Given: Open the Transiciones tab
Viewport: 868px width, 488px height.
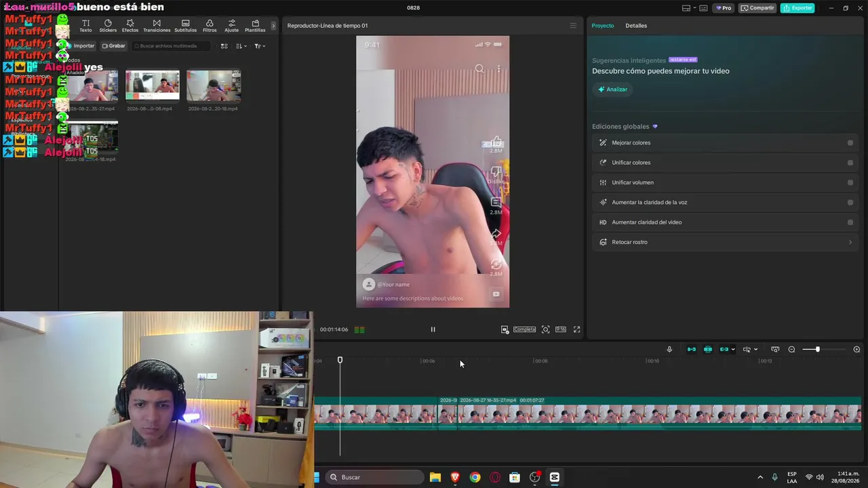Looking at the screenshot, I should pyautogui.click(x=157, y=26).
